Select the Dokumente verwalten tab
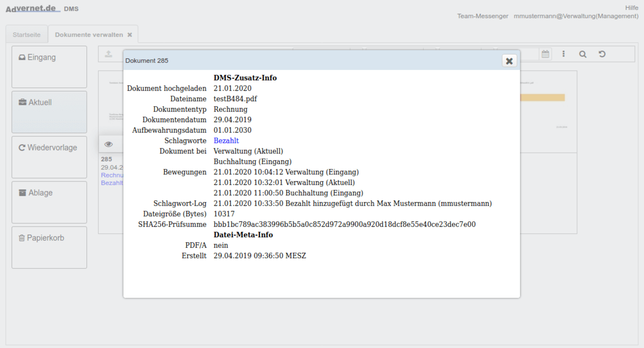The width and height of the screenshot is (644, 348). 89,35
